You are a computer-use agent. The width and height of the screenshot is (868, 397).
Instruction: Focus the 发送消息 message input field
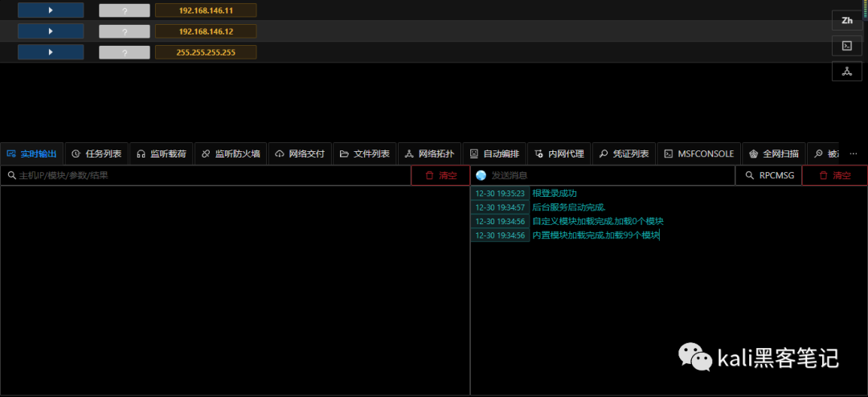603,175
